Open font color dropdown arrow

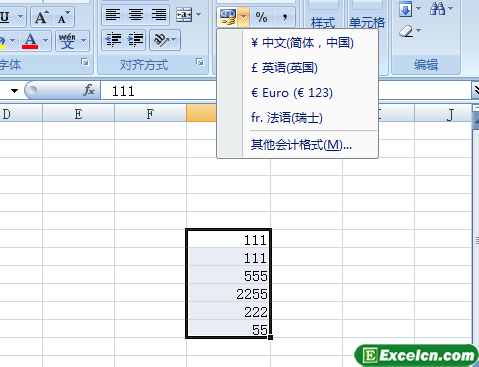tap(46, 41)
